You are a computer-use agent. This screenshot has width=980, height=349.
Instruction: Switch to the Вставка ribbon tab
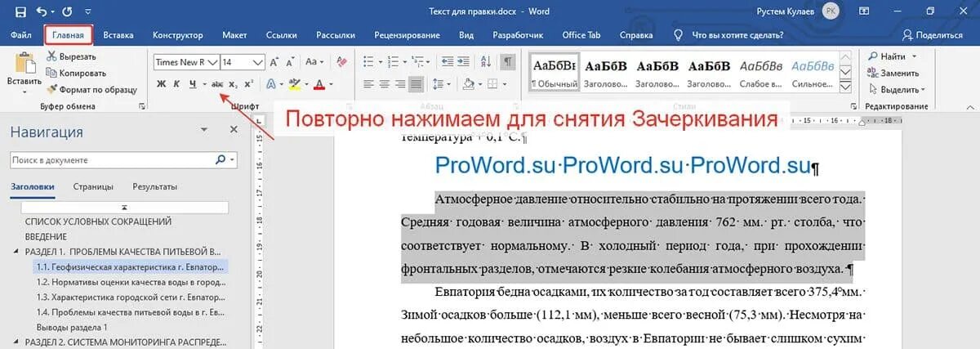click(118, 35)
